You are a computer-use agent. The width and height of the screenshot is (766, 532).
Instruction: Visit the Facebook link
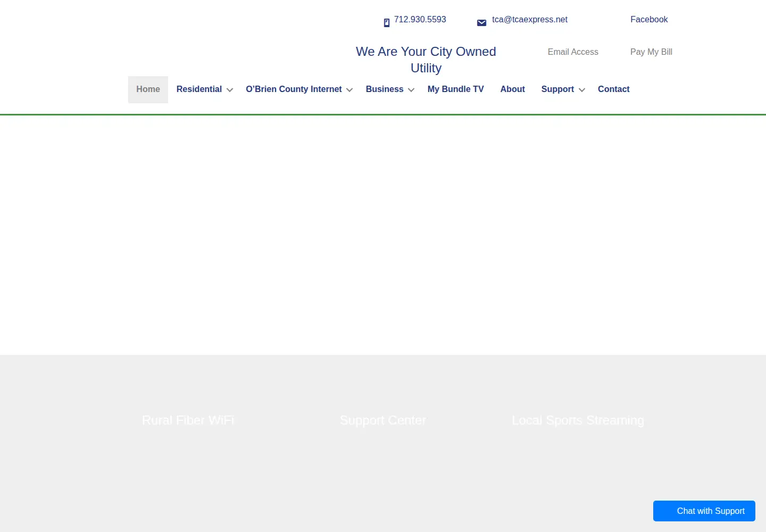point(649,20)
